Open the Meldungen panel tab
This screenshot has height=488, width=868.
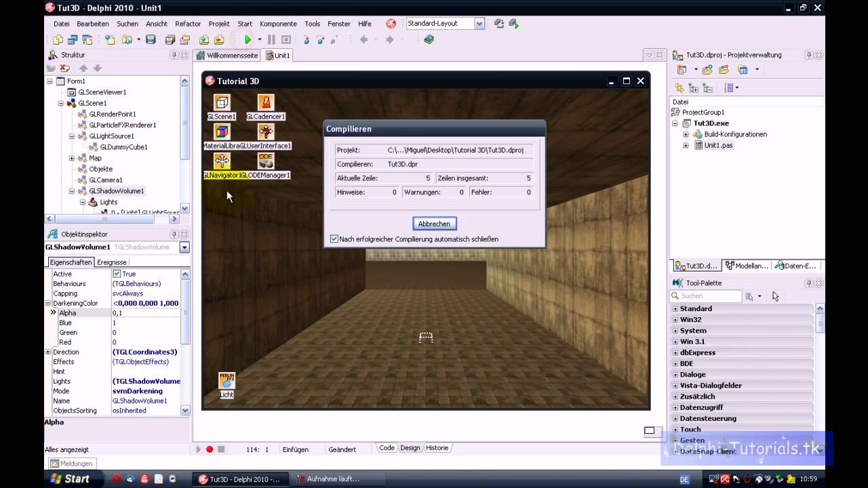coord(71,464)
